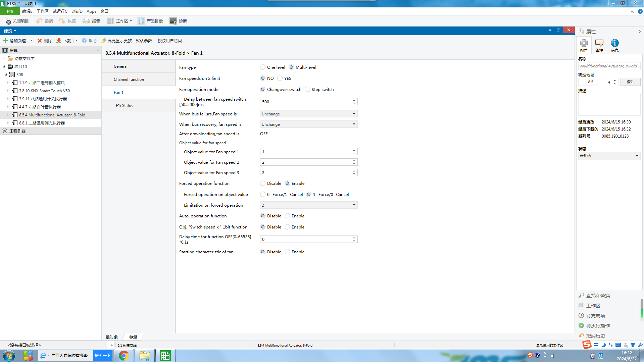
Task: Click the fan speed switch delay field
Action: [306, 102]
